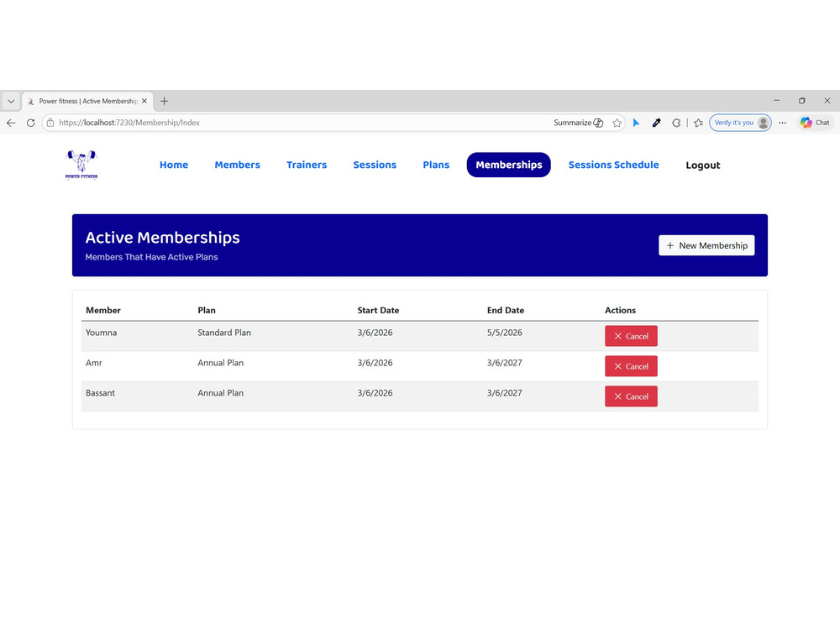The height and width of the screenshot is (630, 840).
Task: Click the Active Memberships heading
Action: (x=162, y=238)
